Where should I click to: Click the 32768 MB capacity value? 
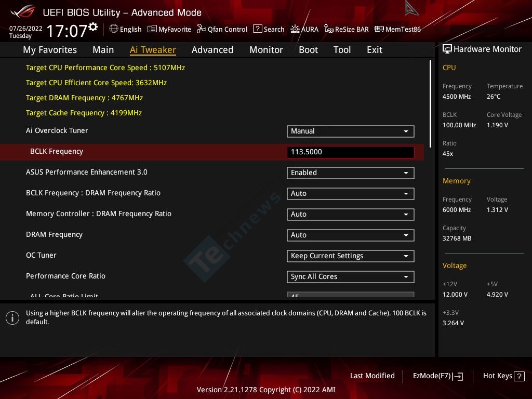click(x=457, y=238)
